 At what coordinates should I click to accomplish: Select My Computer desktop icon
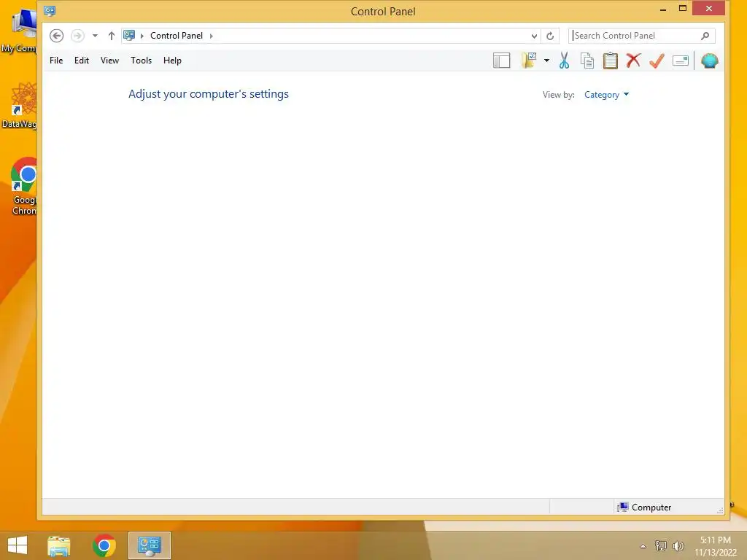(x=19, y=31)
